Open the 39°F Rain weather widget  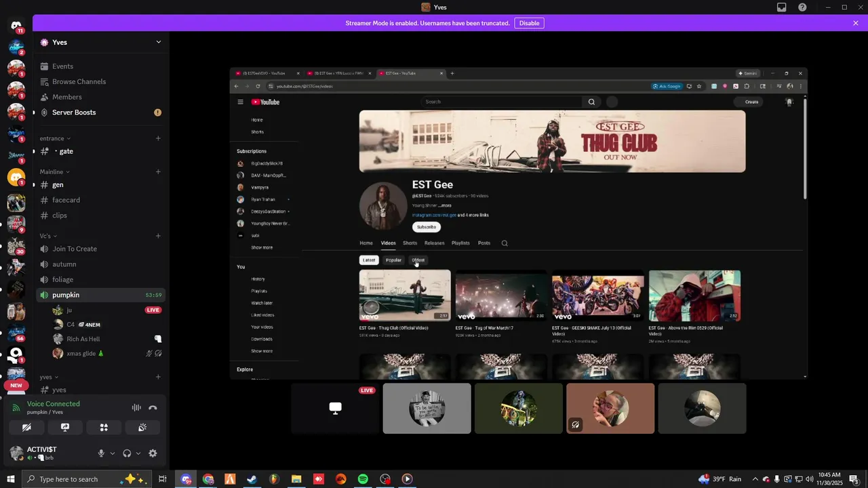(x=719, y=479)
